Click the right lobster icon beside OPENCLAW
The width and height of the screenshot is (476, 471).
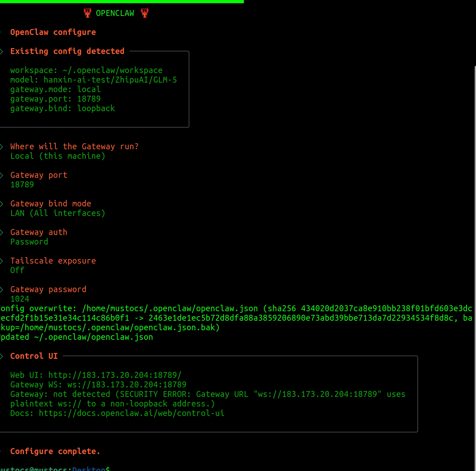[x=145, y=13]
